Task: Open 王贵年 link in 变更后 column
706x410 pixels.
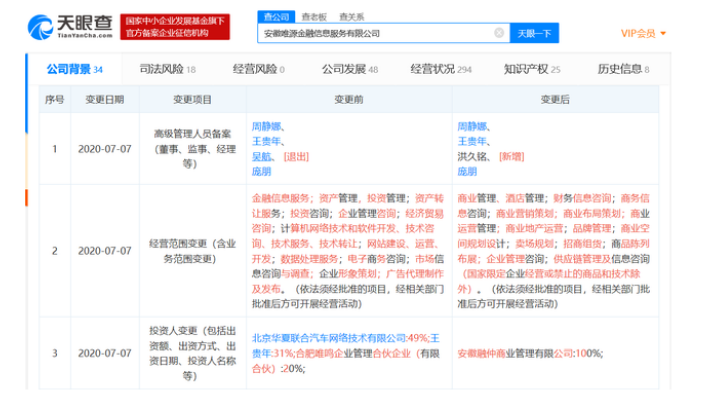Action: 472,141
